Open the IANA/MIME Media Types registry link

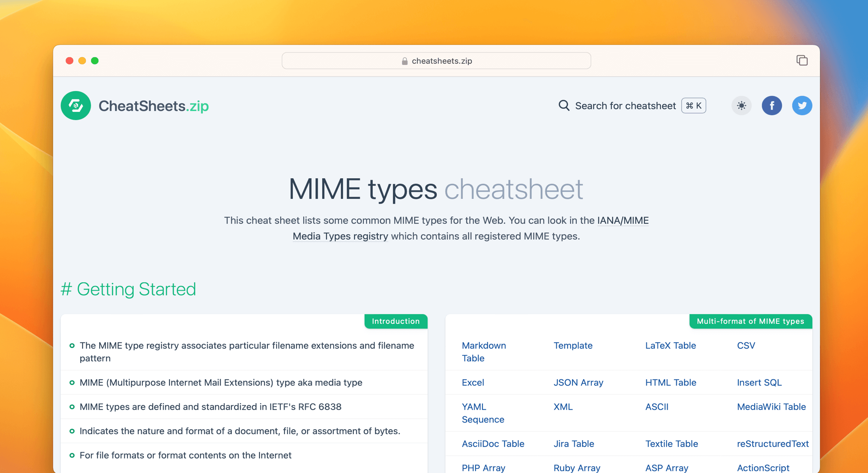pos(622,220)
